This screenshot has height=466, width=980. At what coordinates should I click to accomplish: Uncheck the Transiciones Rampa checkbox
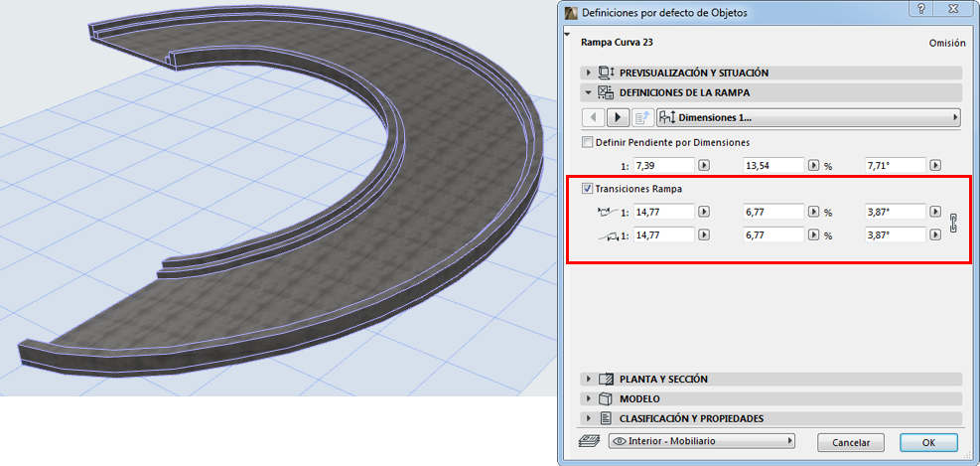click(x=587, y=188)
